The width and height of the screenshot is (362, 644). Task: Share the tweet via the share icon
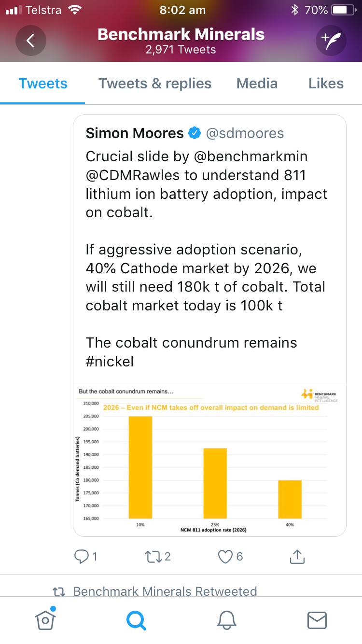click(297, 557)
